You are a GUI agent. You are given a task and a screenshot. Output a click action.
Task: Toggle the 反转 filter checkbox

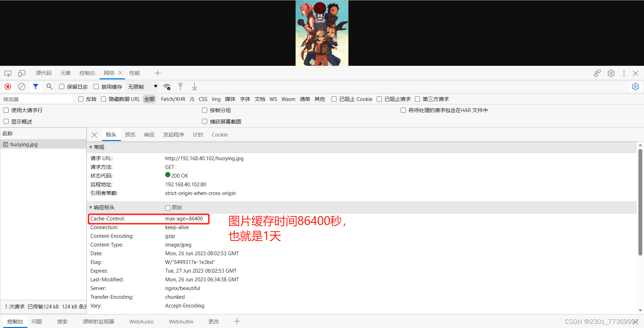coord(81,99)
